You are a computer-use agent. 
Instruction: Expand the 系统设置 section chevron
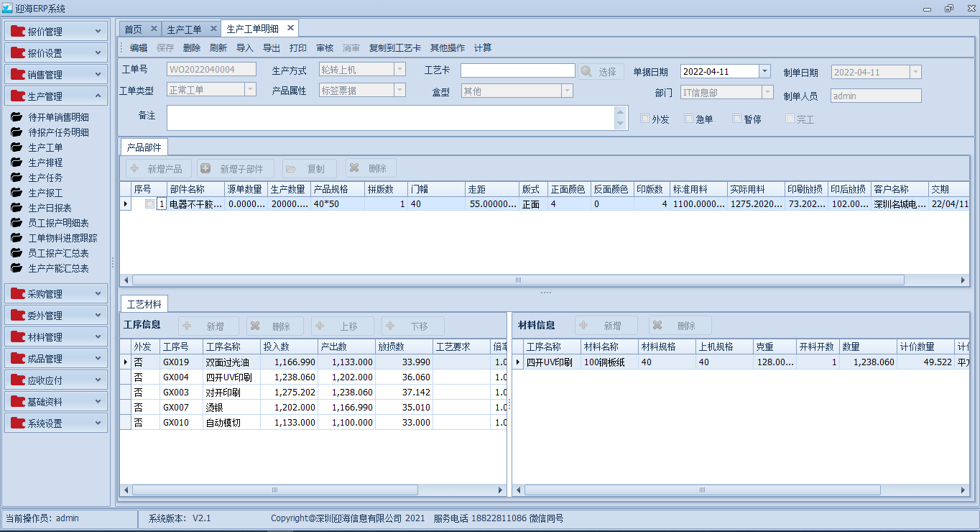pos(98,423)
